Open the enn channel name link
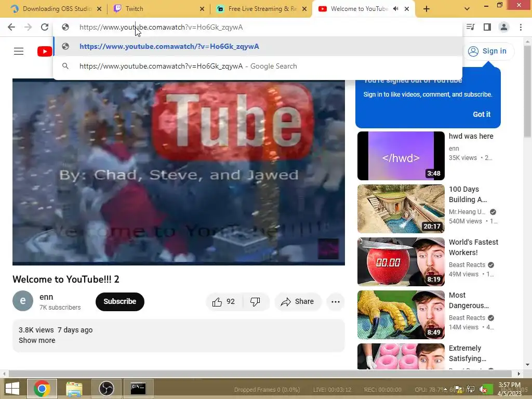The width and height of the screenshot is (532, 399). tap(46, 297)
